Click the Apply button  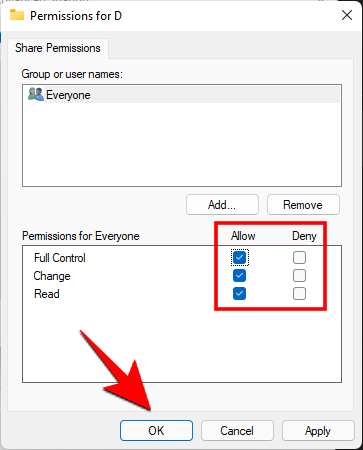[x=318, y=431]
